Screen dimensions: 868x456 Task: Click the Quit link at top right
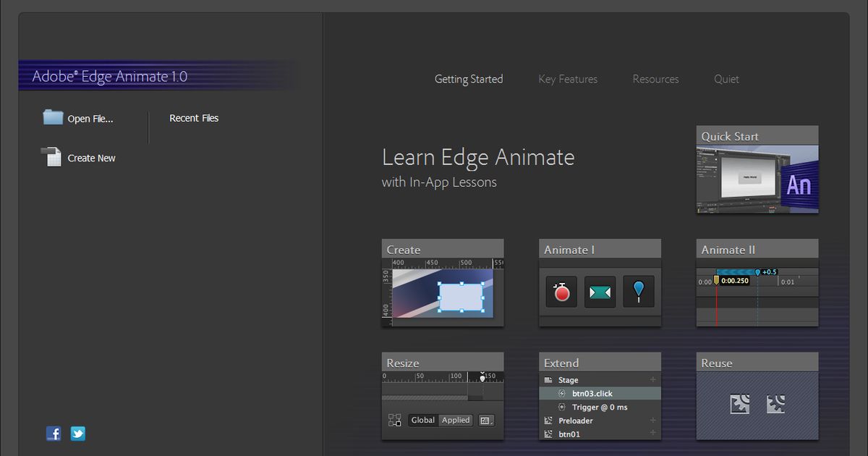pyautogui.click(x=726, y=79)
